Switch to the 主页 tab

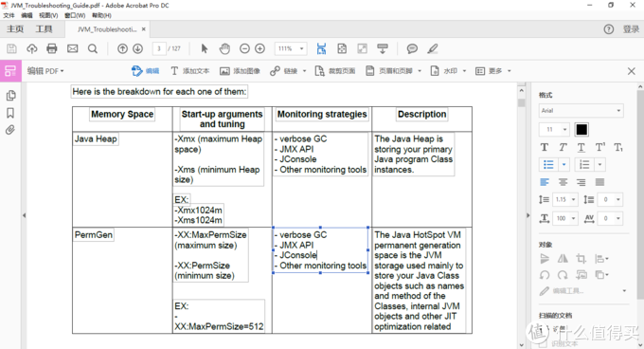15,29
